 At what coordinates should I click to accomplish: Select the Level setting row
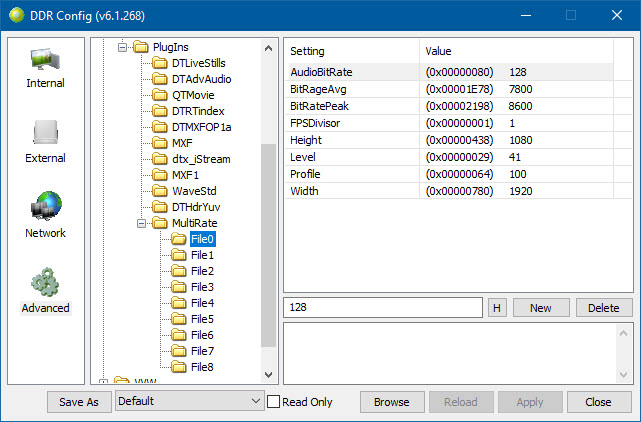(450, 157)
